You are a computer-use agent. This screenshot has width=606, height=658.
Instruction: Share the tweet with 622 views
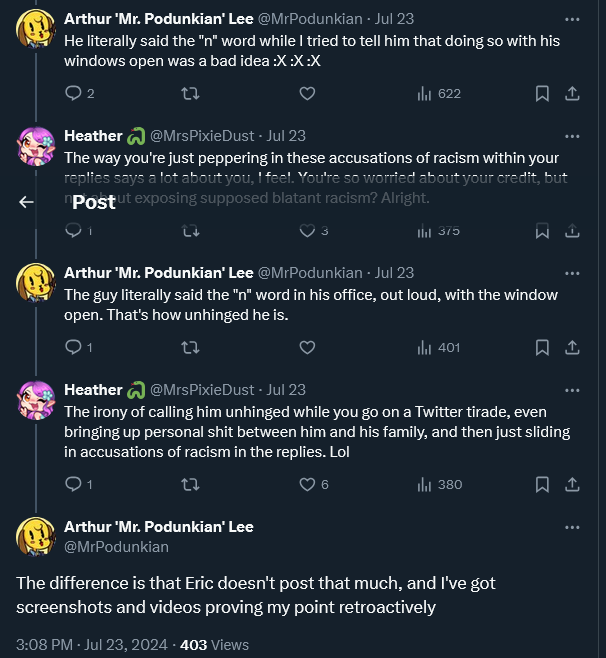pyautogui.click(x=572, y=93)
